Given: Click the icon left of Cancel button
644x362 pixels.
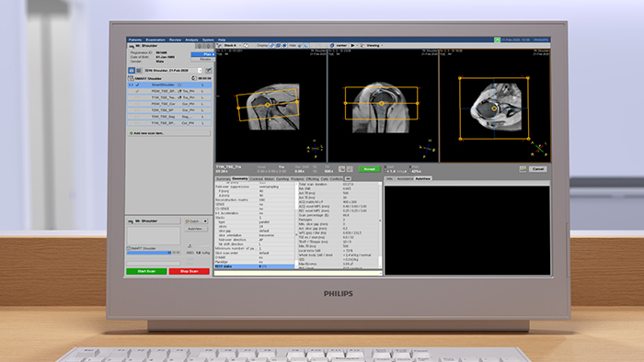Looking at the screenshot, I should click(x=523, y=169).
